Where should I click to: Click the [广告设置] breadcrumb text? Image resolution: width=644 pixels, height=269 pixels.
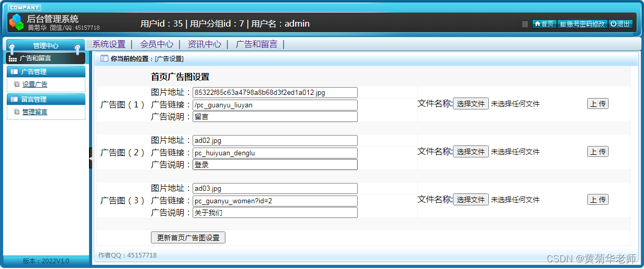169,59
